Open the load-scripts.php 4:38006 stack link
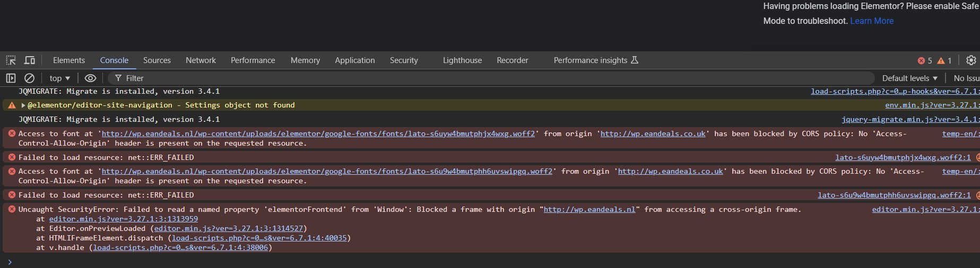 [180, 248]
